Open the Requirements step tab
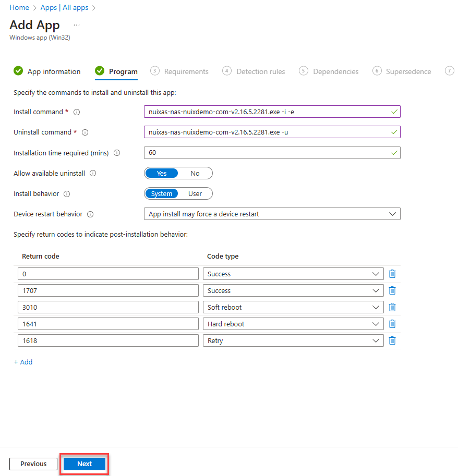The width and height of the screenshot is (458, 476). [186, 71]
